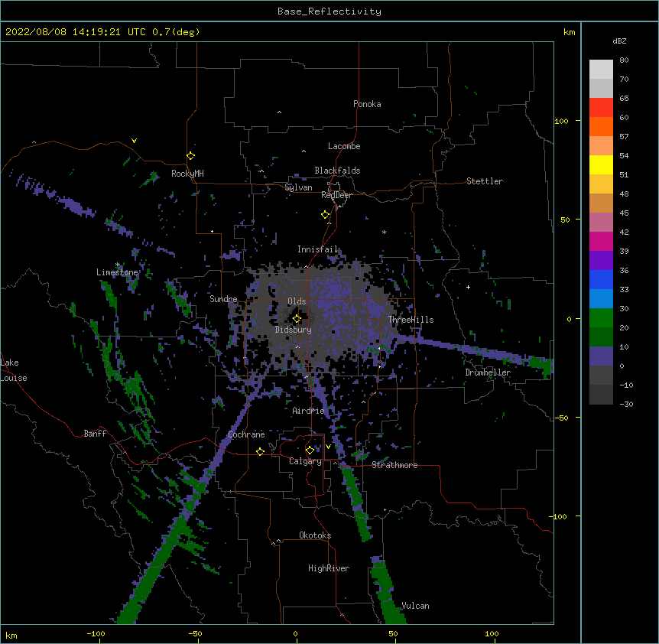Click the Strathmore label

394,465
